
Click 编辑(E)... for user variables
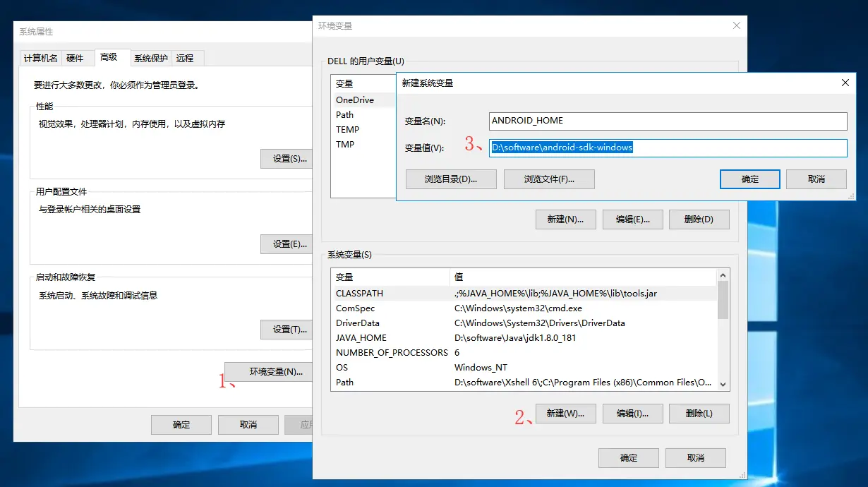tap(632, 220)
